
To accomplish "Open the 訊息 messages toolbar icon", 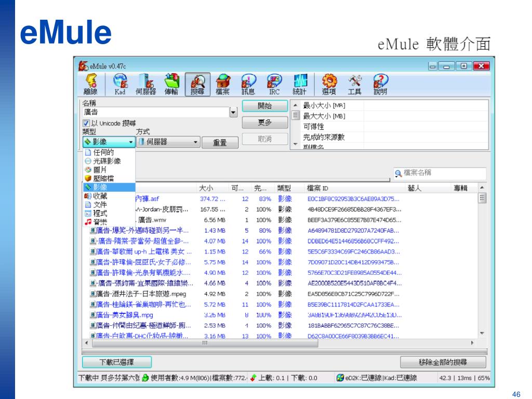I will (x=248, y=84).
